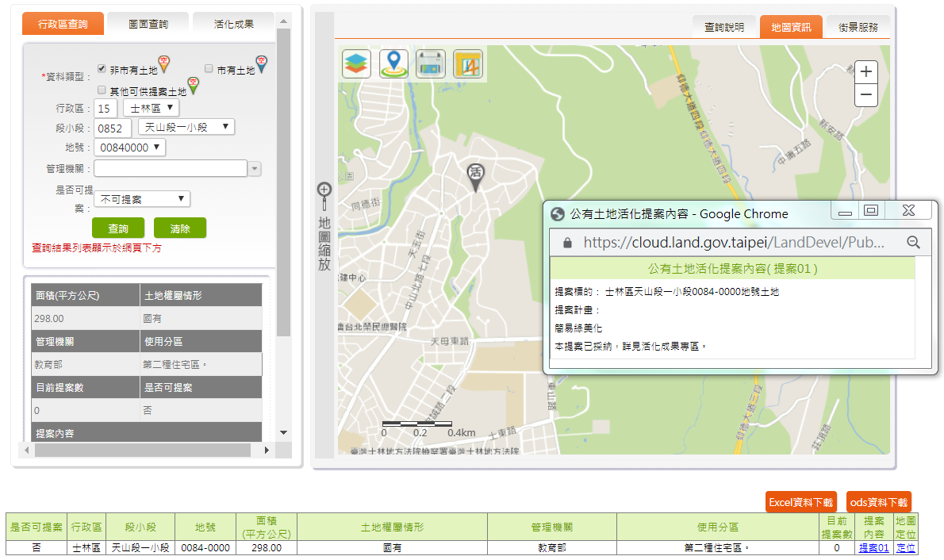Viewport: 944px width, 560px height.
Task: Click the 查詢 search button
Action: (118, 228)
